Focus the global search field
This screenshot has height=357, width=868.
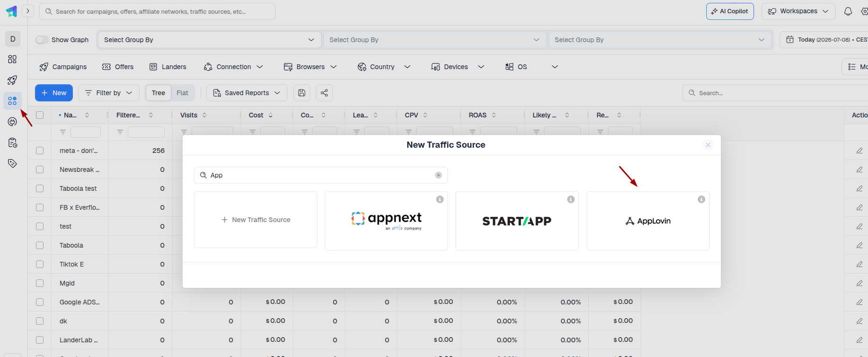click(x=158, y=11)
